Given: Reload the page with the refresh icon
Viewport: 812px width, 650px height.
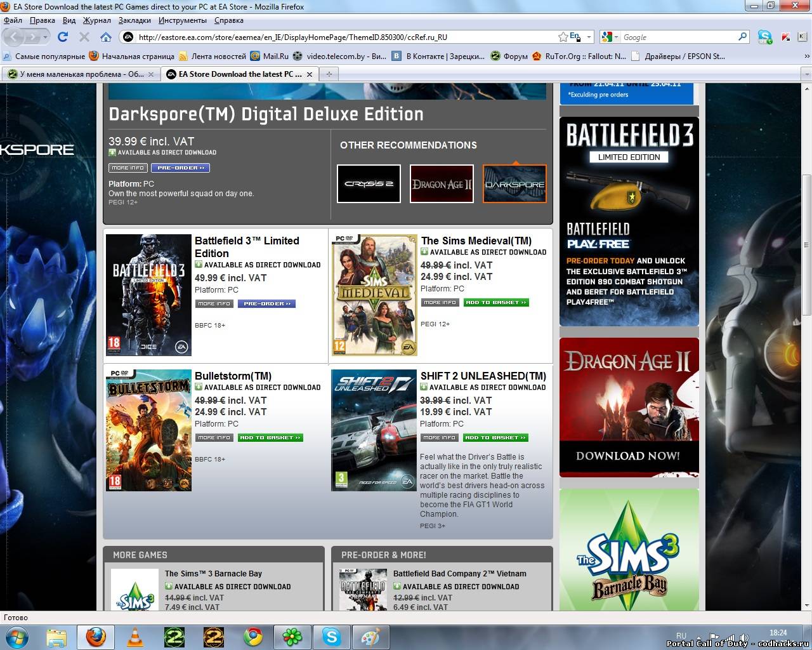Looking at the screenshot, I should click(x=62, y=37).
